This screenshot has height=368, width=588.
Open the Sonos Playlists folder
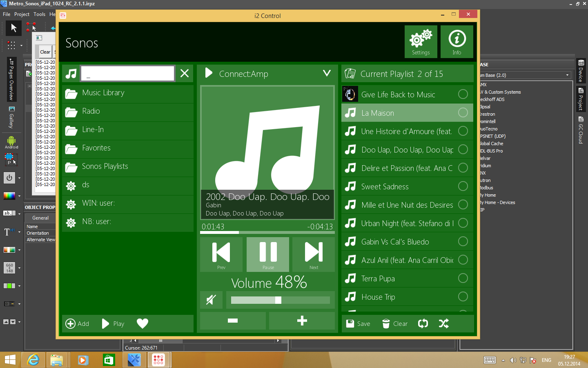128,167
